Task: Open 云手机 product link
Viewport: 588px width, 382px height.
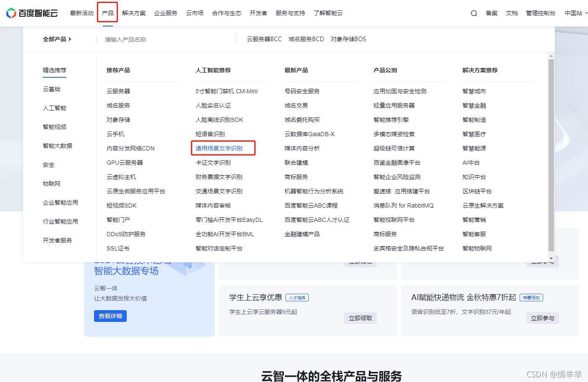Action: point(115,134)
